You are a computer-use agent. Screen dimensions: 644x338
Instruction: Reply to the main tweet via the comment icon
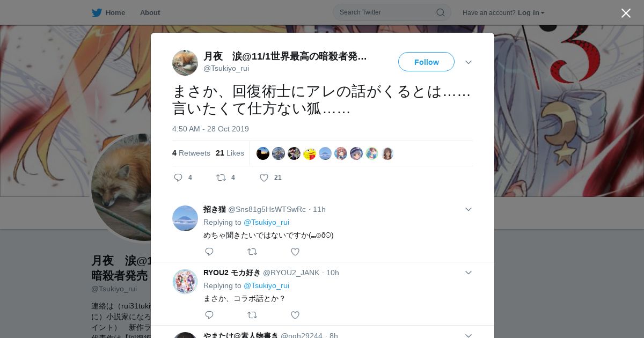pos(178,178)
